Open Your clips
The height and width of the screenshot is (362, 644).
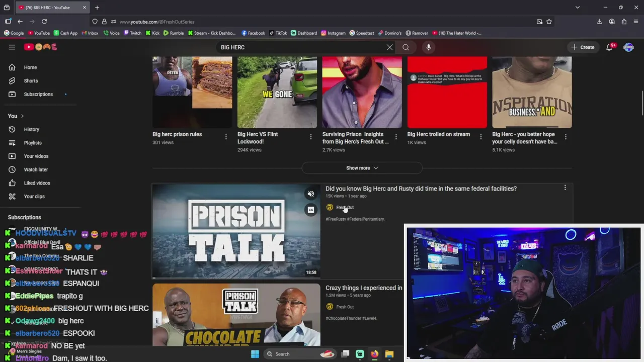click(34, 197)
